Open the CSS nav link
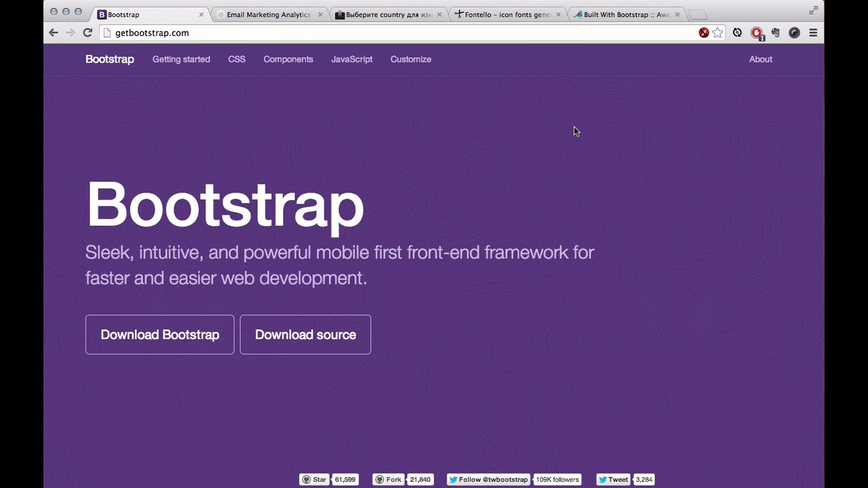 click(237, 59)
